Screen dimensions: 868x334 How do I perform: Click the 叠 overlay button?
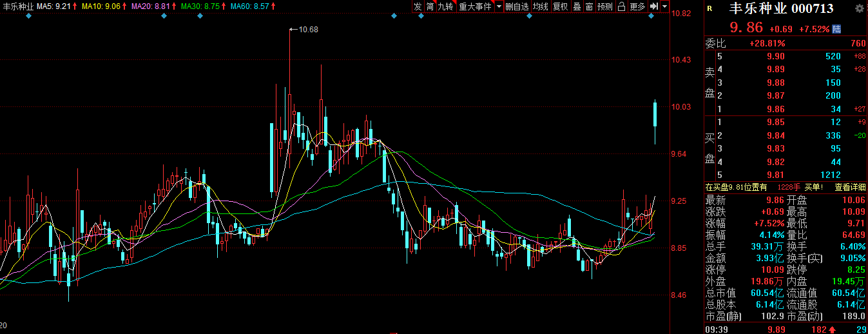point(577,6)
